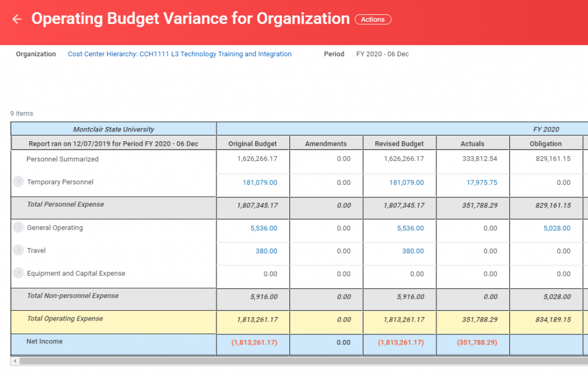588x375 pixels.
Task: Click the Original Budget column header
Action: click(253, 144)
